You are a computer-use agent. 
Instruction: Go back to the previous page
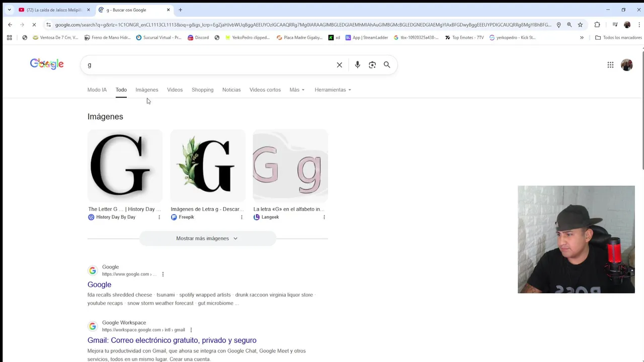(10, 25)
